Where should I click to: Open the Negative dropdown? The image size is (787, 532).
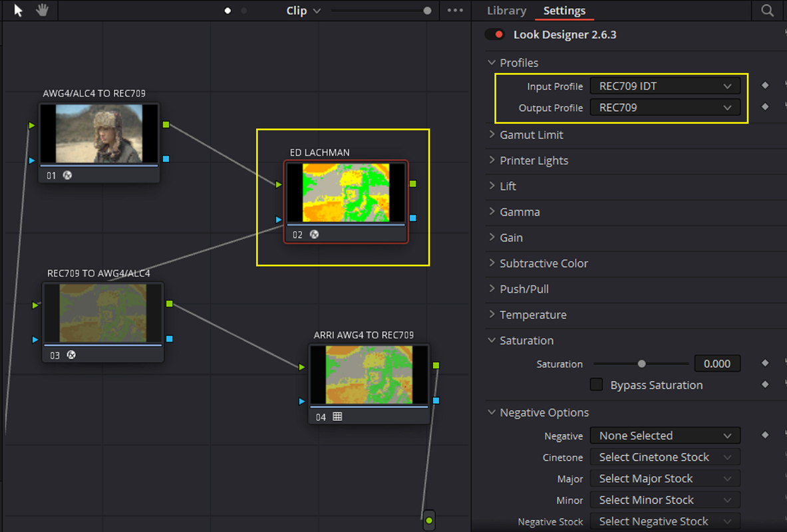[665, 436]
